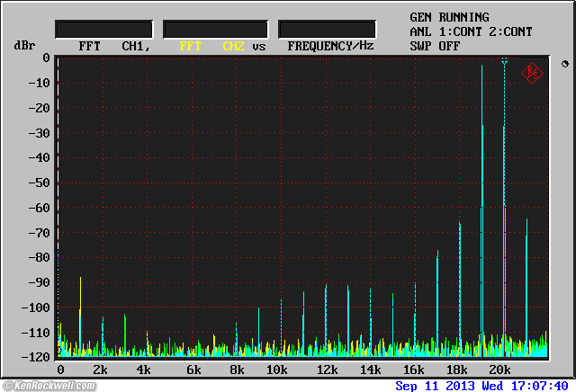Click the cursor marker at top of graph
The height and width of the screenshot is (392, 576).
[x=505, y=62]
